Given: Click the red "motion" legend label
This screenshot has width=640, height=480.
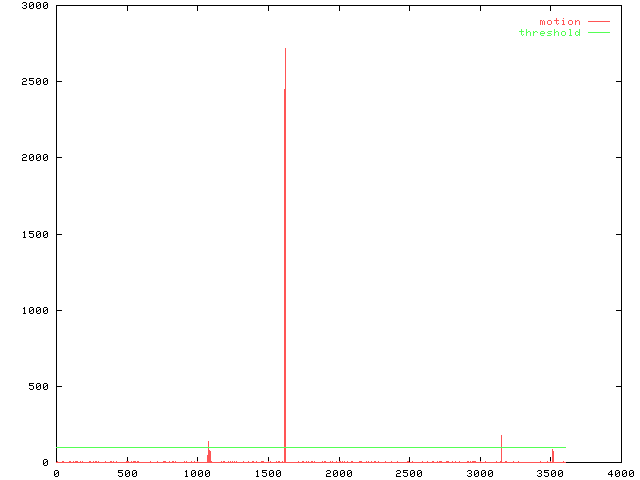Looking at the screenshot, I should (x=559, y=22).
